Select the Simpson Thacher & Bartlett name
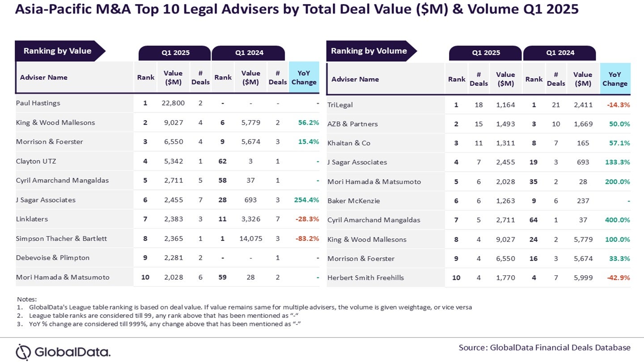644x362 pixels. coord(61,239)
